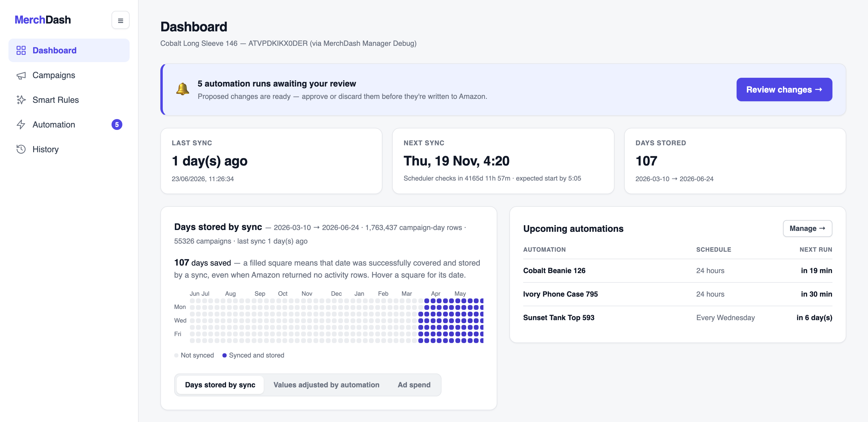868x422 pixels.
Task: Click the Last Sync card value '1 day(s) ago'
Action: [209, 161]
